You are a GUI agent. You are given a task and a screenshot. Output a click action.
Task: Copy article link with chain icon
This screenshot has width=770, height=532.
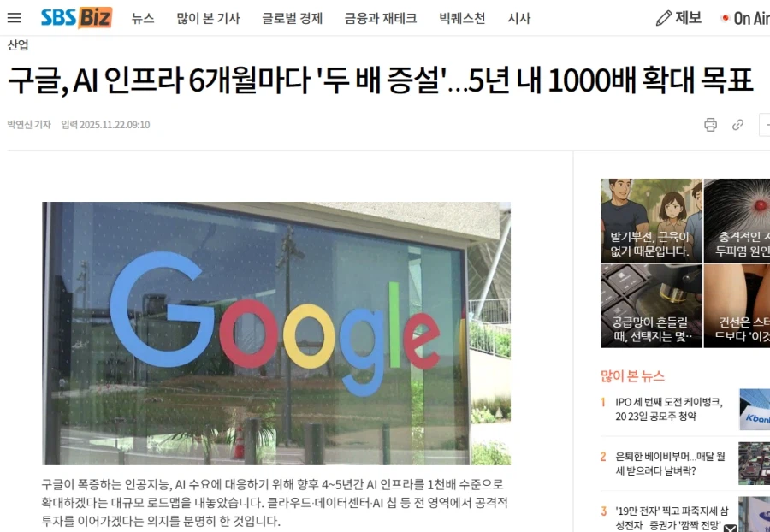pos(737,125)
